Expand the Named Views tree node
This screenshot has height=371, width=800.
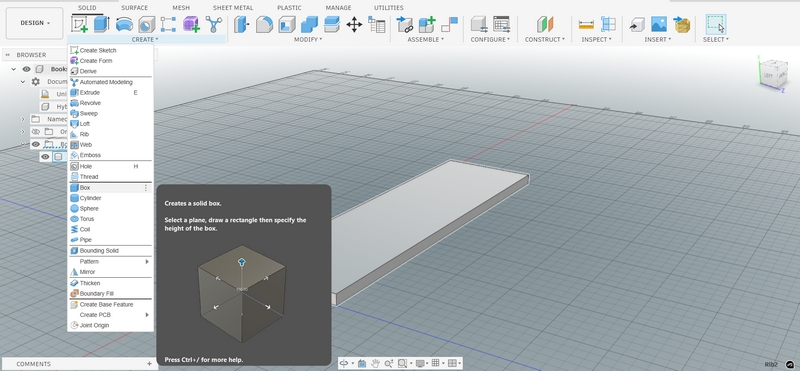[x=22, y=119]
